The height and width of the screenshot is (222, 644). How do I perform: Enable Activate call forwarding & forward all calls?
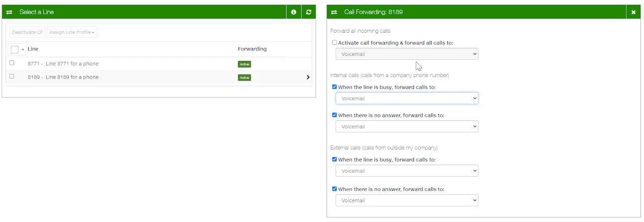335,43
